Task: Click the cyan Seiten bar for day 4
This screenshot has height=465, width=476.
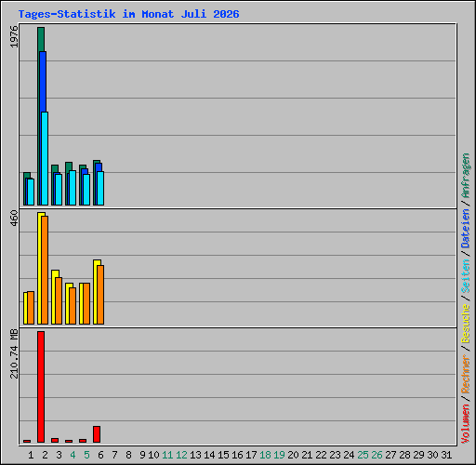Action: tap(73, 188)
